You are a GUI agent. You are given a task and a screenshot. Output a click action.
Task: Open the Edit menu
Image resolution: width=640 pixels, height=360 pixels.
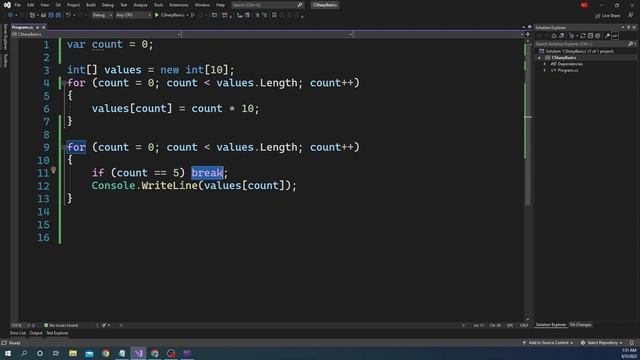[31, 5]
